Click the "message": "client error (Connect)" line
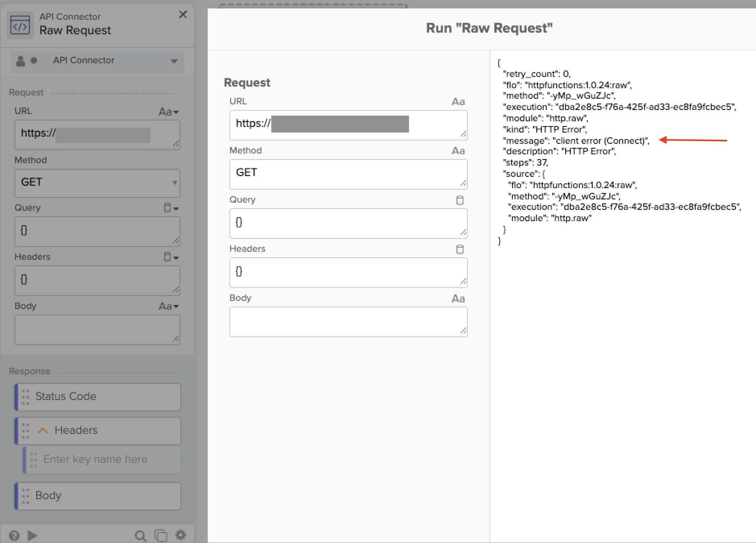 point(576,141)
